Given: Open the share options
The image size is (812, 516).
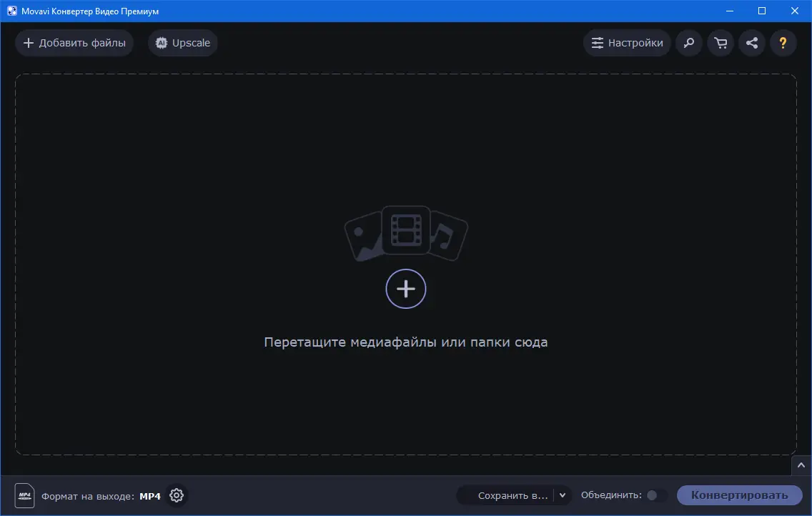Looking at the screenshot, I should tap(751, 43).
